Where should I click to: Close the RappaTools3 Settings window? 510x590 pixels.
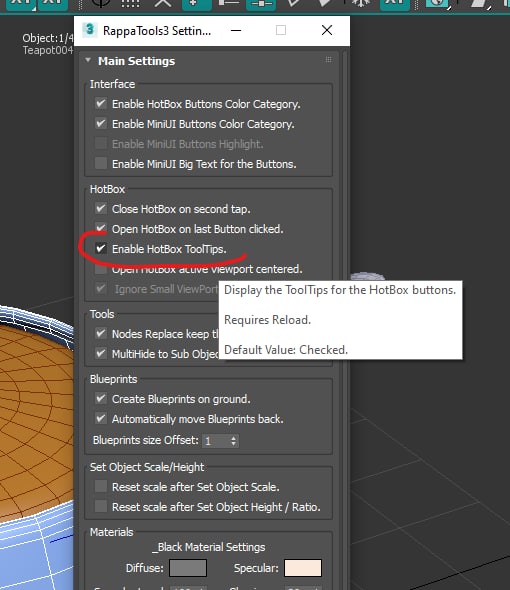[x=327, y=30]
